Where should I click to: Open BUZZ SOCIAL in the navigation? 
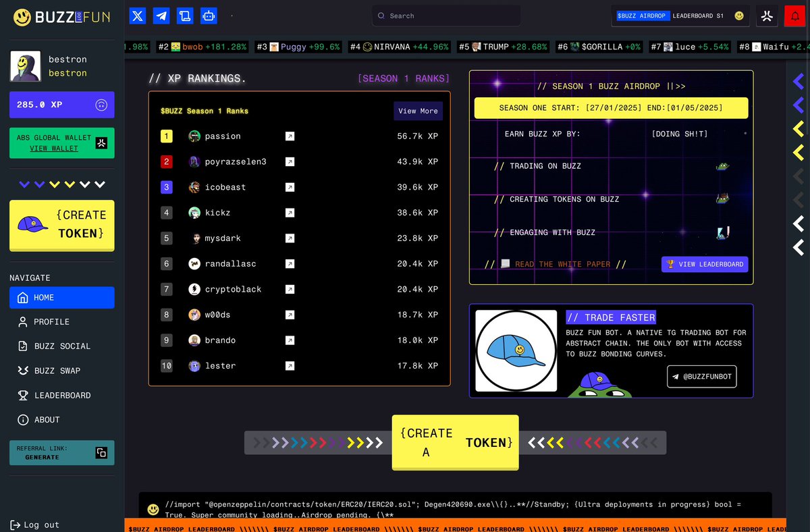click(62, 346)
